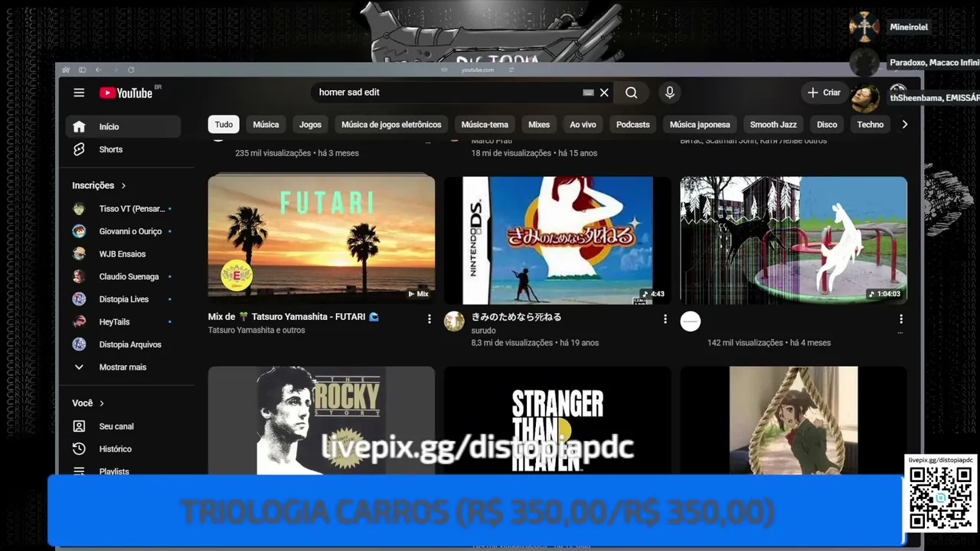Image resolution: width=980 pixels, height=551 pixels.
Task: Select the Tudo filter chip
Action: pos(224,125)
